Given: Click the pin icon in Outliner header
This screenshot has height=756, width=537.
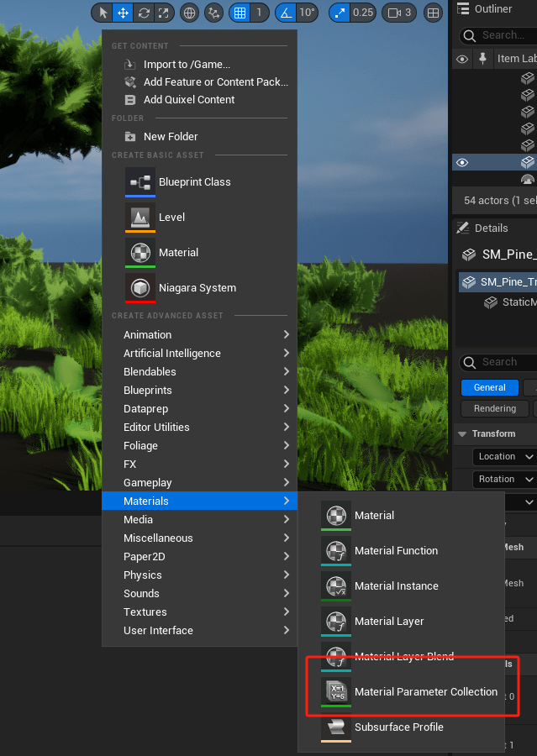Looking at the screenshot, I should (x=482, y=59).
